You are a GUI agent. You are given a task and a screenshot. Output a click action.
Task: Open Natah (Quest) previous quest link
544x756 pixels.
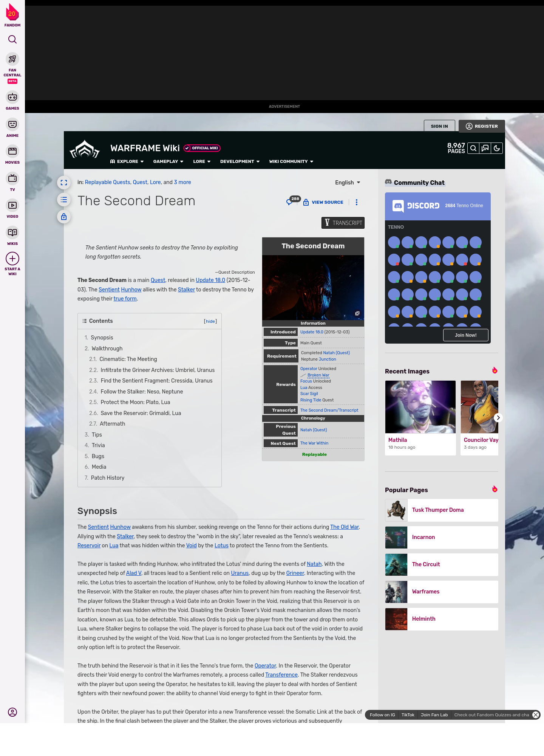314,430
